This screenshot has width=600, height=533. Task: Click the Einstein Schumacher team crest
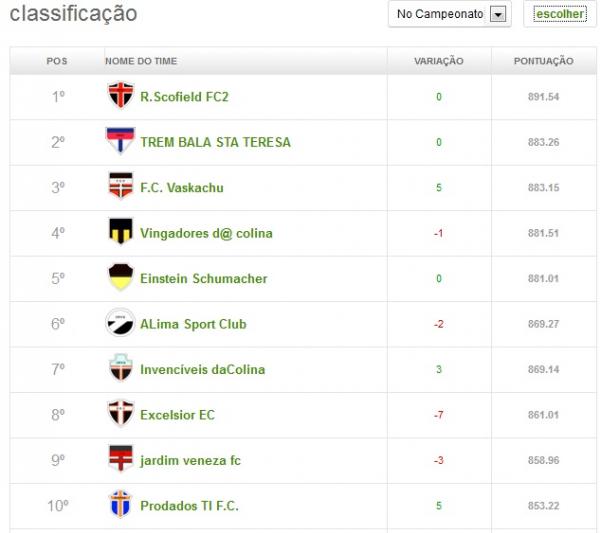120,278
